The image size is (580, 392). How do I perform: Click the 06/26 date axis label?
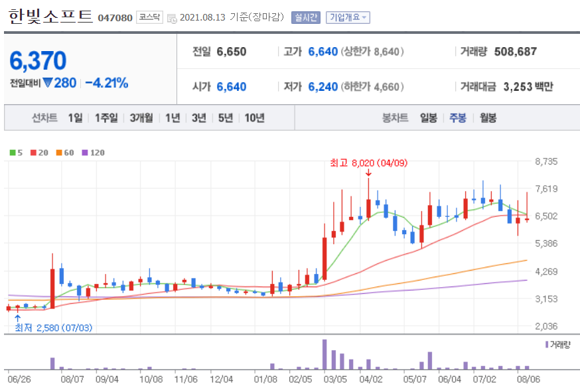pos(19,379)
